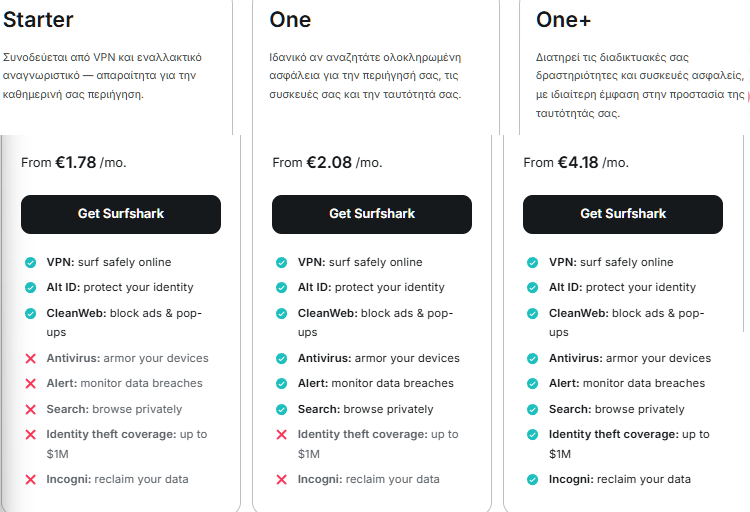
Task: Click the red X beside Starter Incogni
Action: tap(31, 479)
